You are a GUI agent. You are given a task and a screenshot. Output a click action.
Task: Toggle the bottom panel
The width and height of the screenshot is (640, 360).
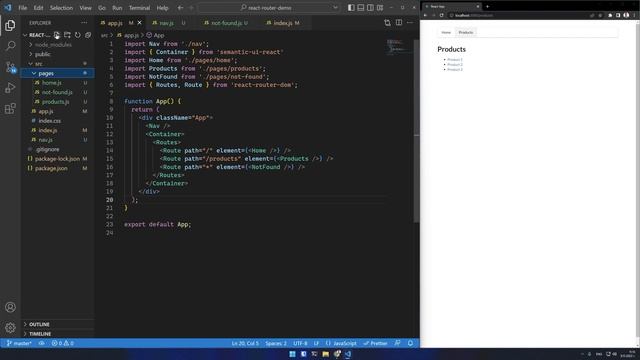pos(361,8)
